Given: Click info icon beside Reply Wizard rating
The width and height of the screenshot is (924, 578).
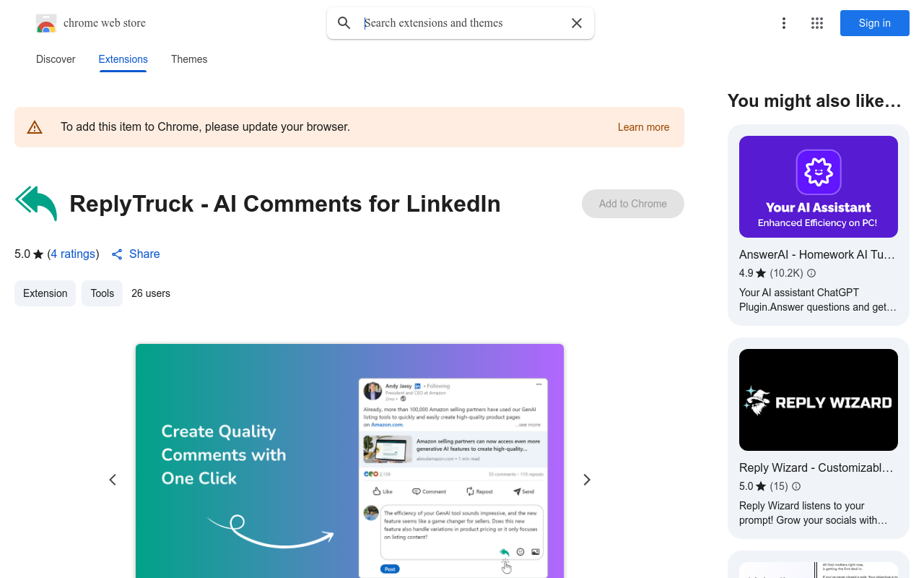Looking at the screenshot, I should (796, 486).
